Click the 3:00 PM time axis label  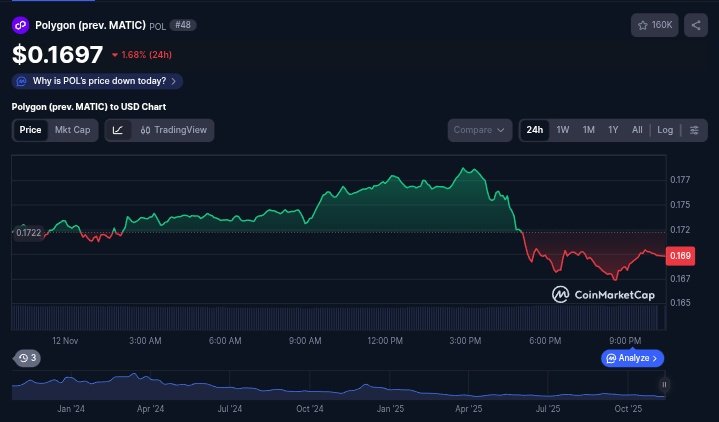coord(465,341)
